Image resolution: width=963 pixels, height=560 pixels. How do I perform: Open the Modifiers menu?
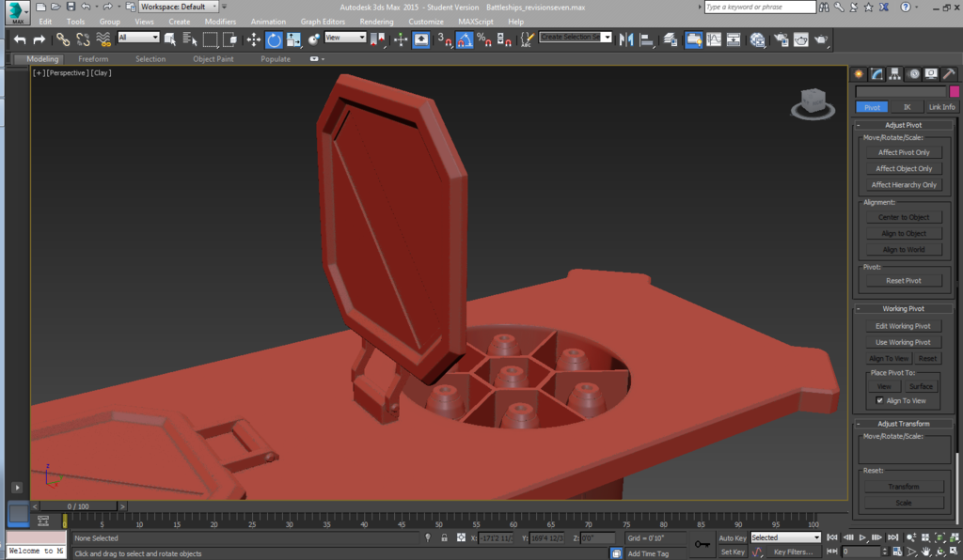[x=220, y=22]
